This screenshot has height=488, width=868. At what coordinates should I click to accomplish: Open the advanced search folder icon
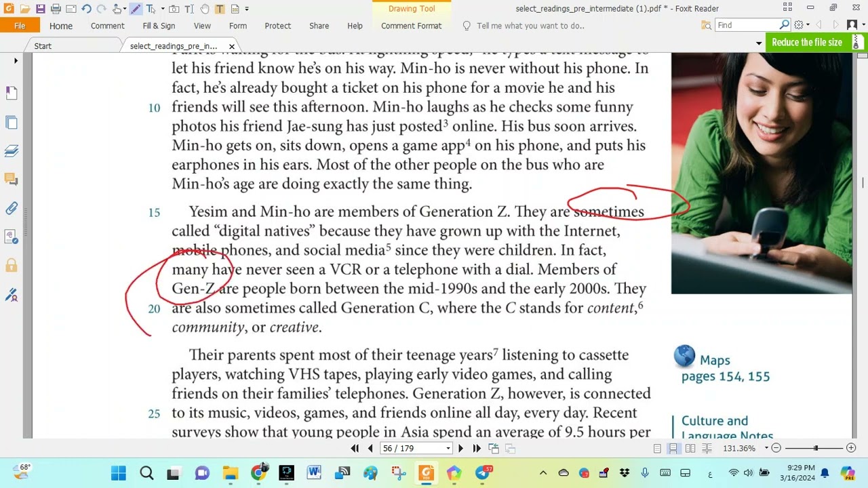coord(707,25)
